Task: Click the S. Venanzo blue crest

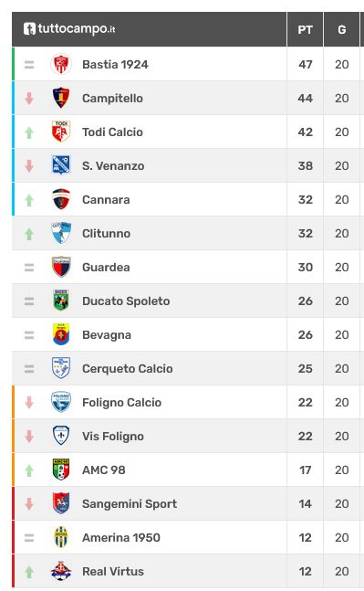Action: click(61, 165)
